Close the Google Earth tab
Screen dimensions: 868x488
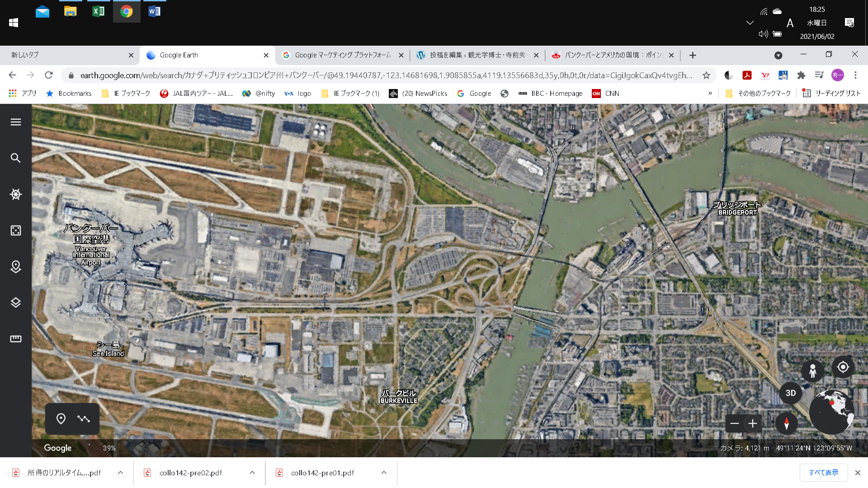(266, 55)
